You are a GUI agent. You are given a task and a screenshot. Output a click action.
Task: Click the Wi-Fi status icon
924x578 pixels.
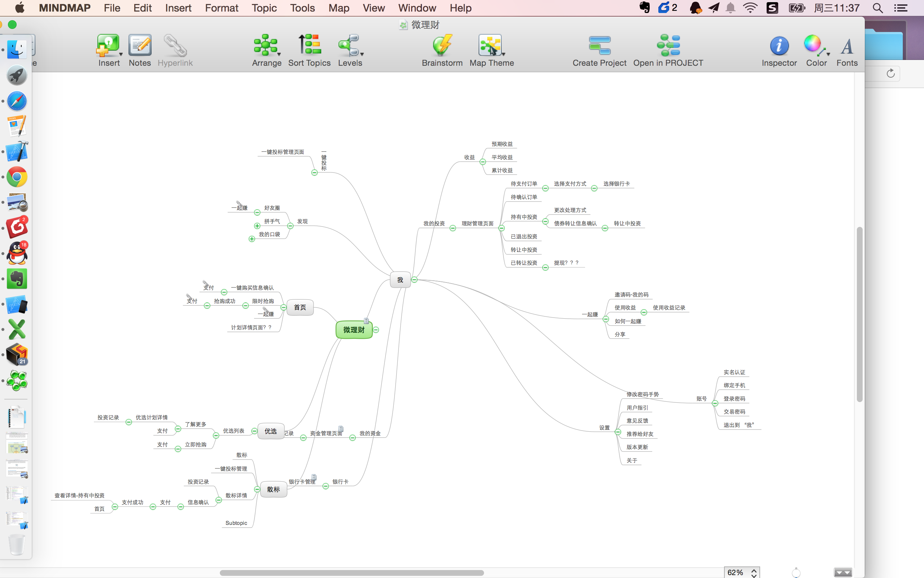pyautogui.click(x=750, y=8)
